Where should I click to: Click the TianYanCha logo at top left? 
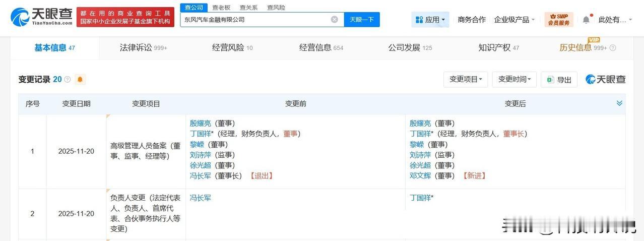(42, 17)
